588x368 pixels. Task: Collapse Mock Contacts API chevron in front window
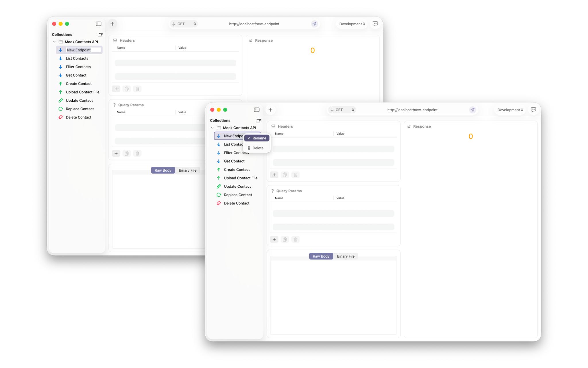click(x=212, y=128)
